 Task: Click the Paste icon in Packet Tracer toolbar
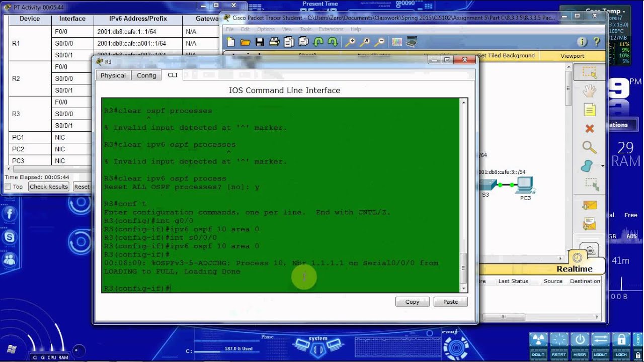point(303,42)
